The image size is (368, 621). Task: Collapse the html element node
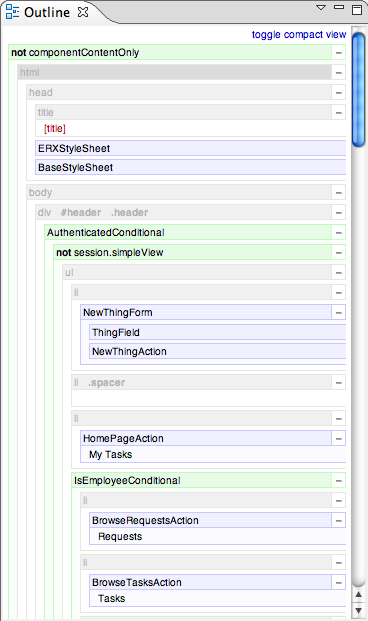[339, 72]
